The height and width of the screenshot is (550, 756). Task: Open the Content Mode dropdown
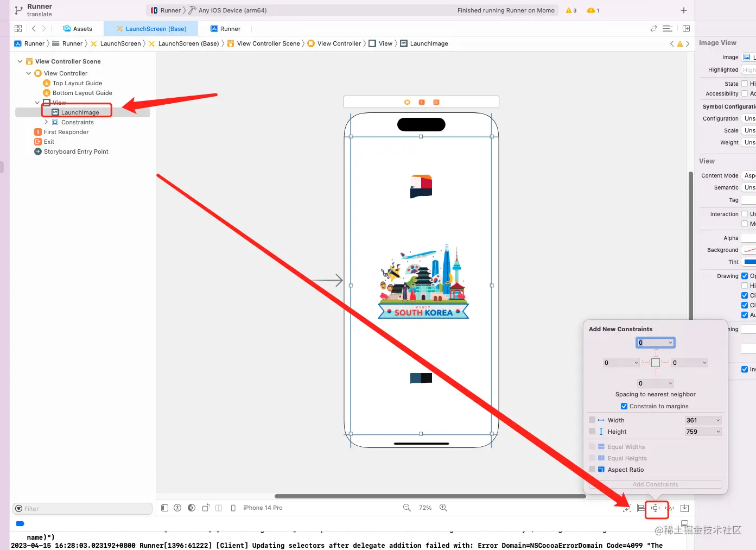(749, 175)
